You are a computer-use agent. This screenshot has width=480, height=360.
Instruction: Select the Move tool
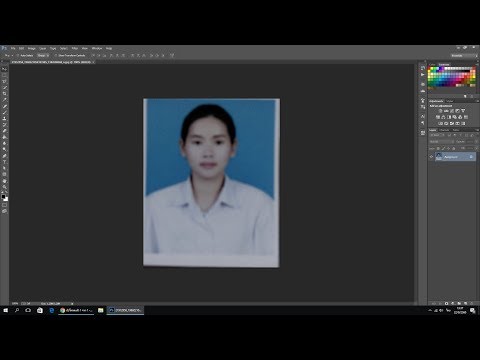click(x=4, y=69)
